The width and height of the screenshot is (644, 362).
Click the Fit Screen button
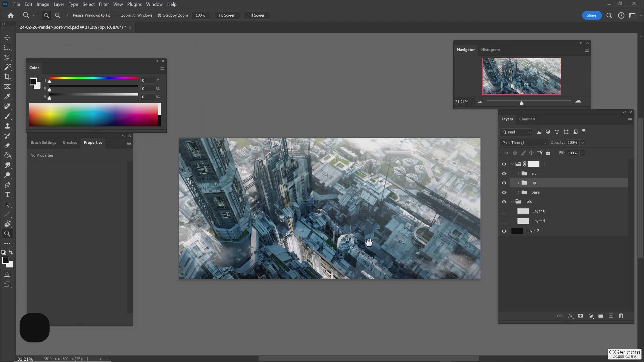tap(227, 15)
